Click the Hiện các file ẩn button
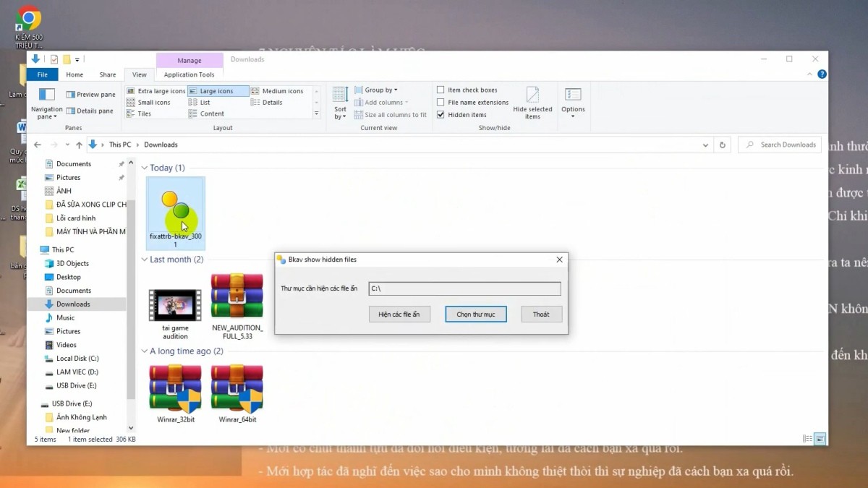868x488 pixels. click(399, 314)
